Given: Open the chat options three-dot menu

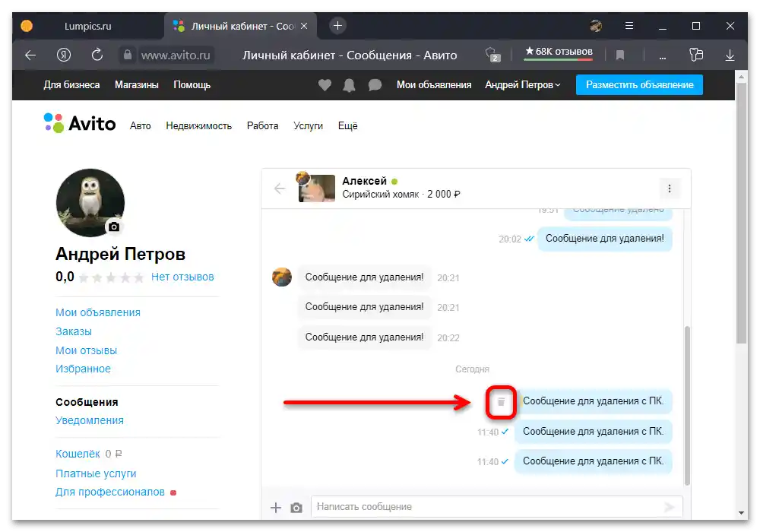Looking at the screenshot, I should 670,188.
